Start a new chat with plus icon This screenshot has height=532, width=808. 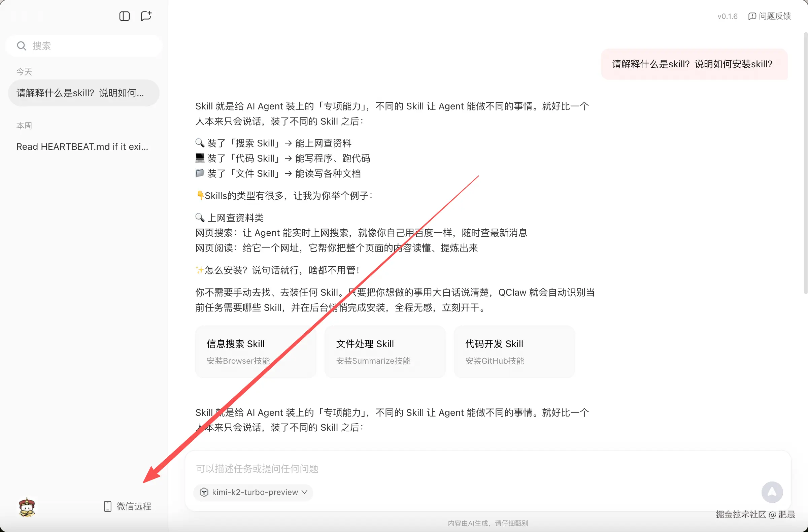tap(146, 16)
